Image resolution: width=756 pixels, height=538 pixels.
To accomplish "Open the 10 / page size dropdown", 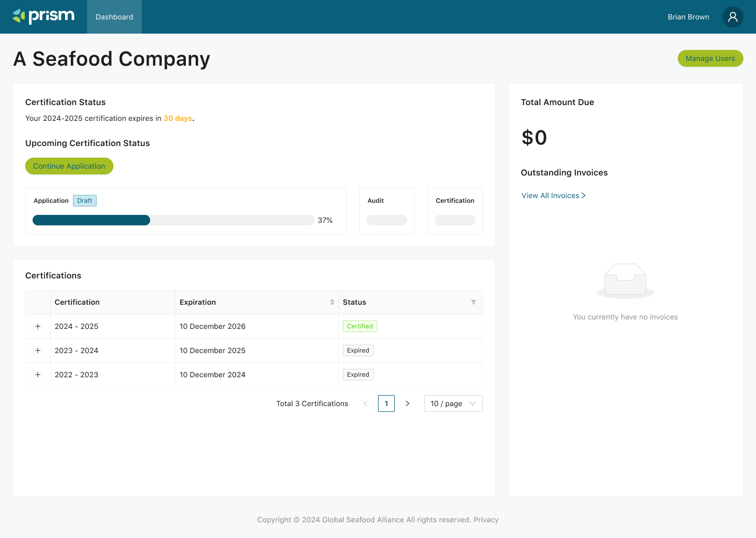I will pyautogui.click(x=453, y=403).
